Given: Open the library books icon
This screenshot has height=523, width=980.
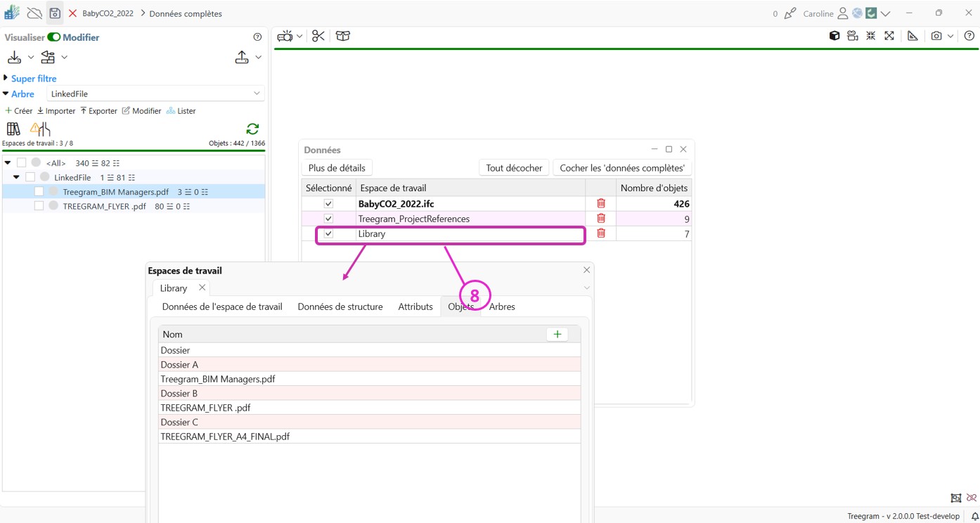Looking at the screenshot, I should click(13, 129).
